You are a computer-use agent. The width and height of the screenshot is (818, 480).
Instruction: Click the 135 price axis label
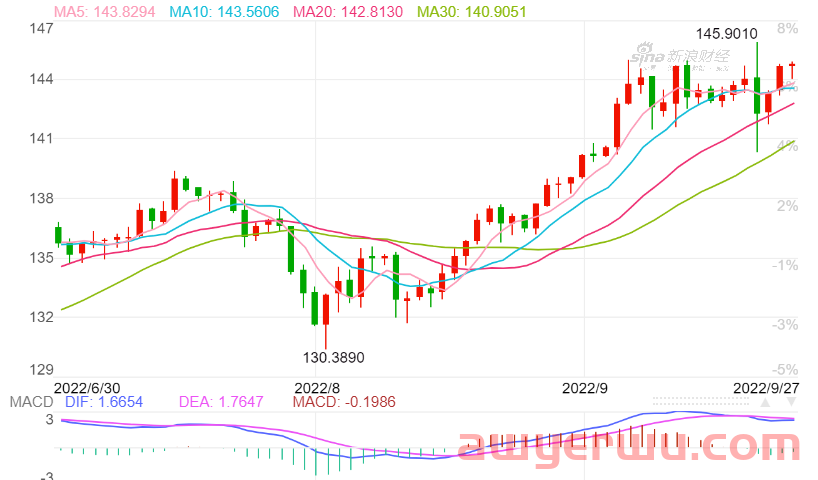pyautogui.click(x=41, y=258)
